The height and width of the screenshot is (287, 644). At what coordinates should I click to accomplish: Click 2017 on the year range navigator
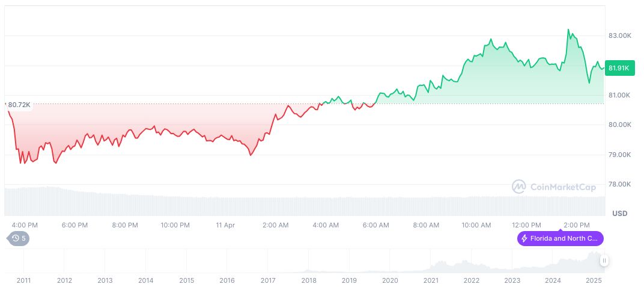(x=268, y=280)
